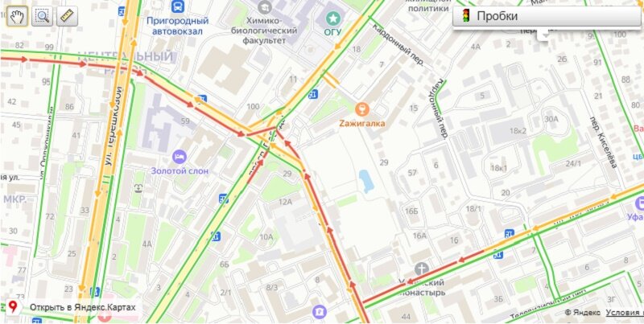
Task: Activate the magnifier zoom-select tool
Action: 43,16
